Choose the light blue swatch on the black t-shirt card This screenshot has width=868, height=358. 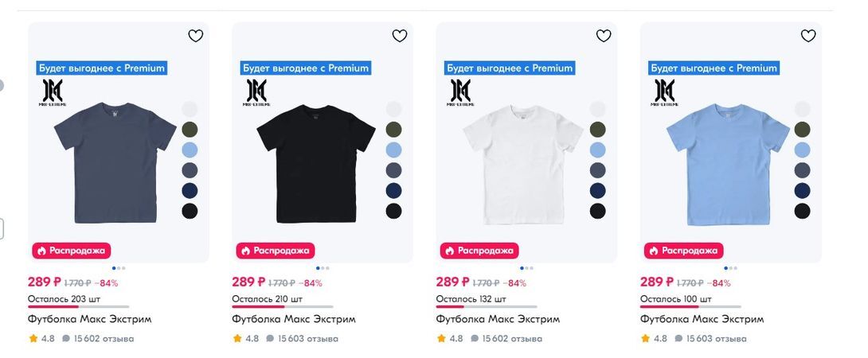393,150
